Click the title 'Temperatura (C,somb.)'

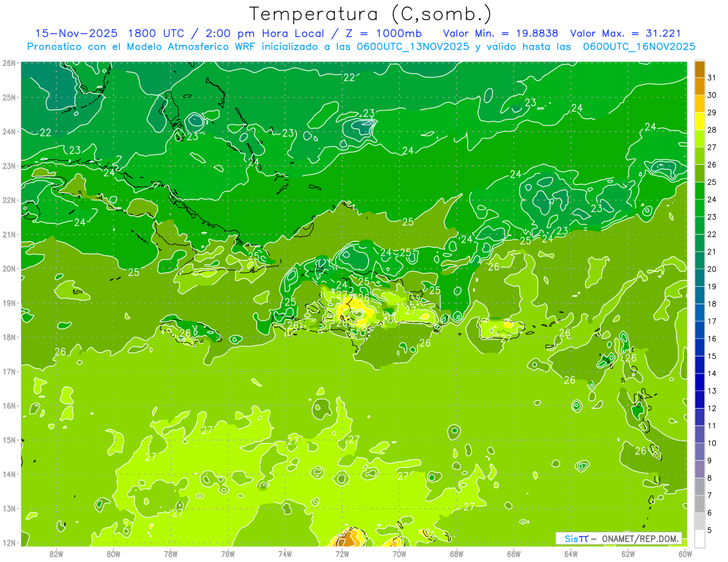click(371, 15)
